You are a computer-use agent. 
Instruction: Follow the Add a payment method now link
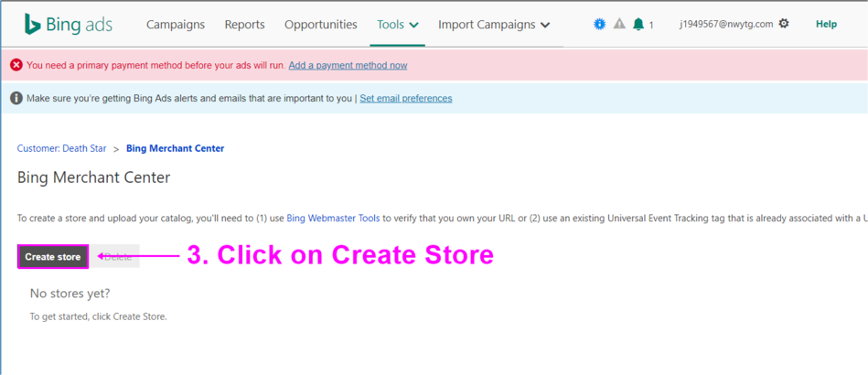pos(348,65)
